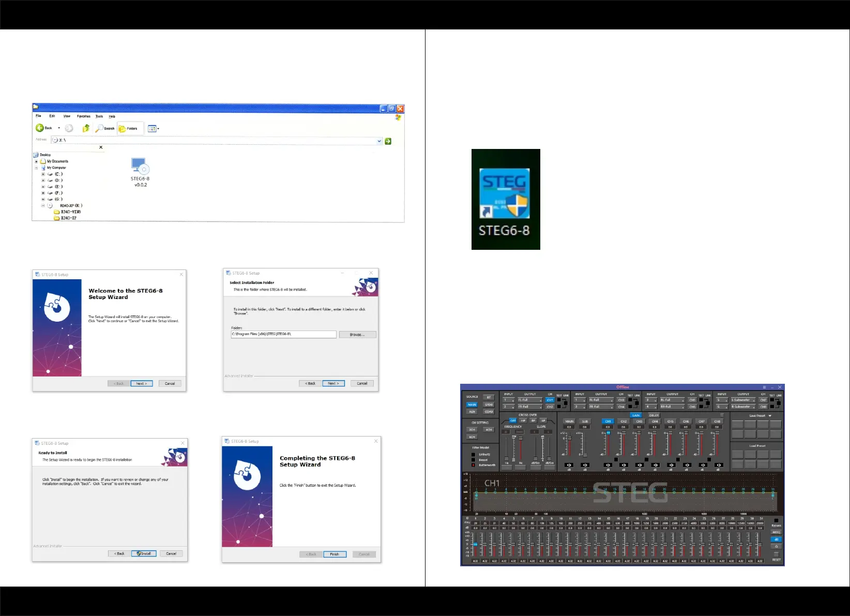
Task: Mute the MAIN channel speaker icon
Action: [569, 465]
